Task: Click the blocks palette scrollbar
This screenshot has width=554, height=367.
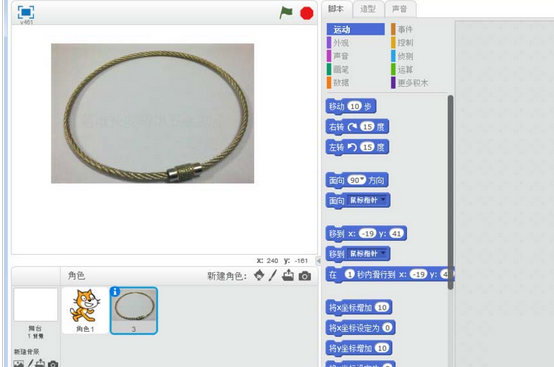Action: click(x=450, y=193)
